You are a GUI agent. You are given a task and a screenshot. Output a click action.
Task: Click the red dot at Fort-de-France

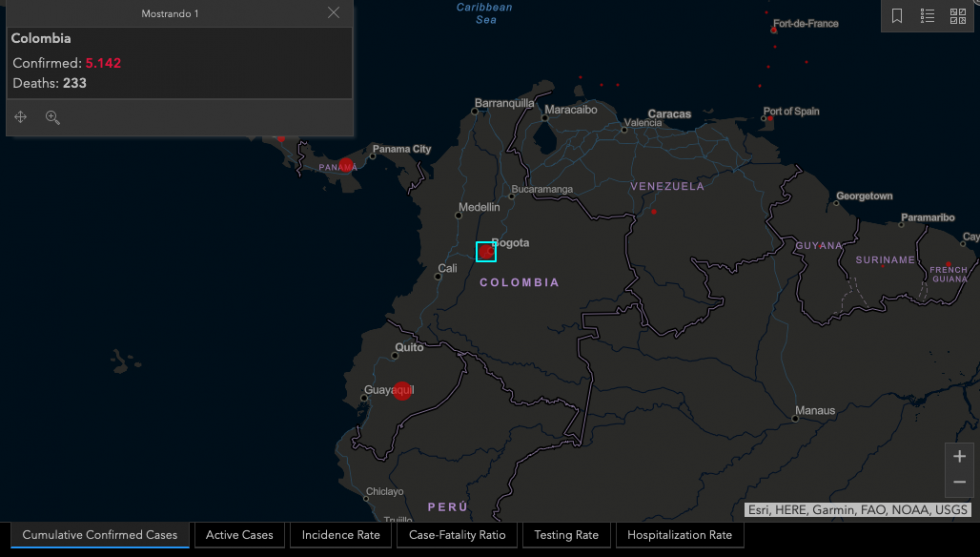pos(774,29)
